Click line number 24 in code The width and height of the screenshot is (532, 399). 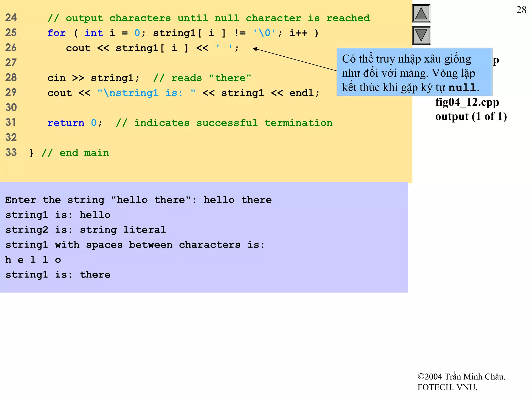point(11,18)
